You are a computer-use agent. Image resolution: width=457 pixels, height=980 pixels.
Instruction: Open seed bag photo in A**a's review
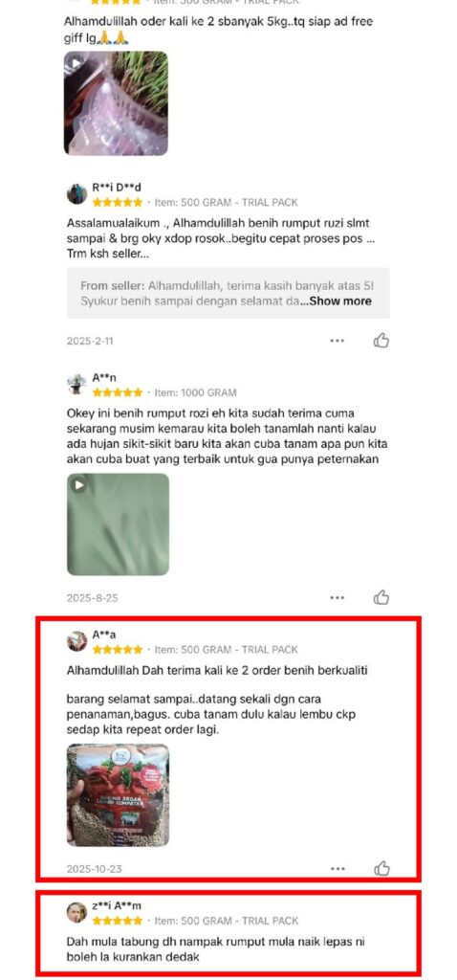point(118,795)
